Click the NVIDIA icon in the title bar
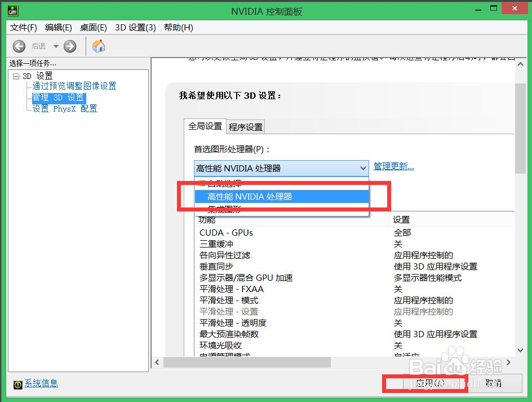532x402 pixels. (x=12, y=10)
